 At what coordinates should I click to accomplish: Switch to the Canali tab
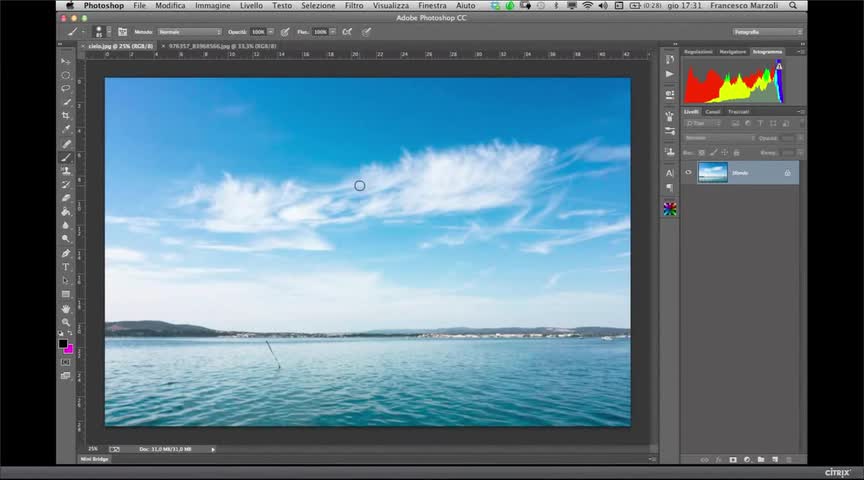click(713, 112)
